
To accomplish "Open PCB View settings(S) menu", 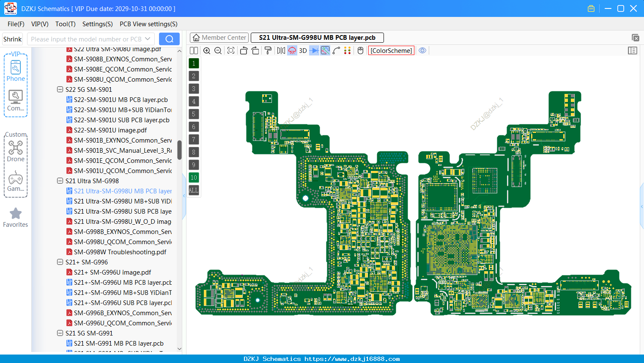I will (x=148, y=24).
